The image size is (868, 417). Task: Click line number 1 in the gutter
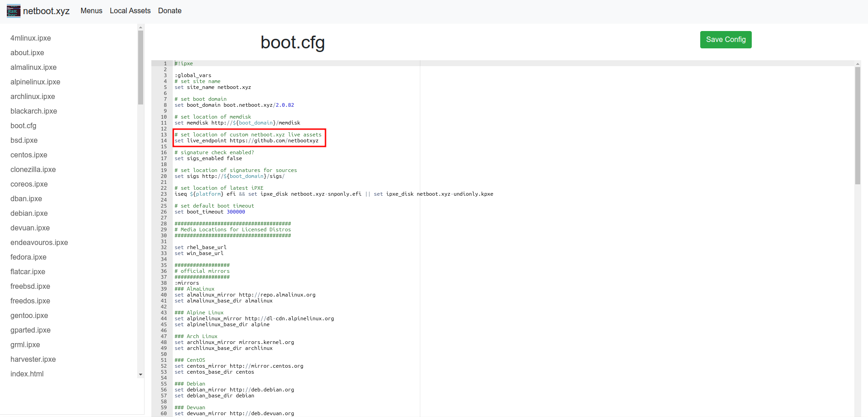tap(165, 63)
